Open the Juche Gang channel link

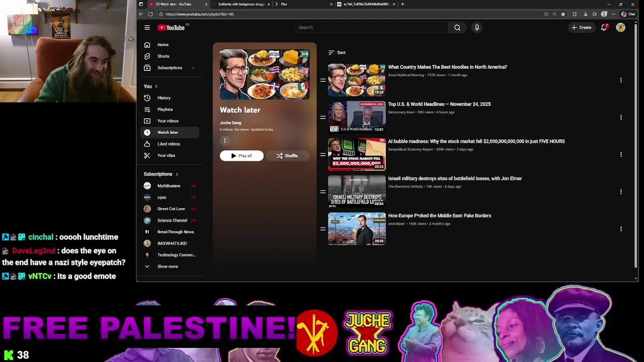230,123
